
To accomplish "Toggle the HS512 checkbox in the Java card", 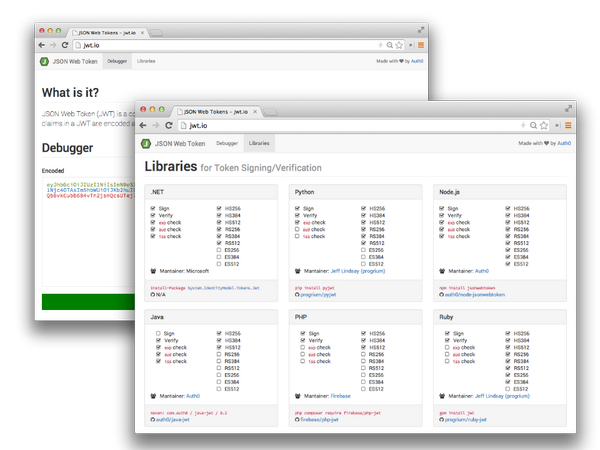I will click(x=219, y=347).
